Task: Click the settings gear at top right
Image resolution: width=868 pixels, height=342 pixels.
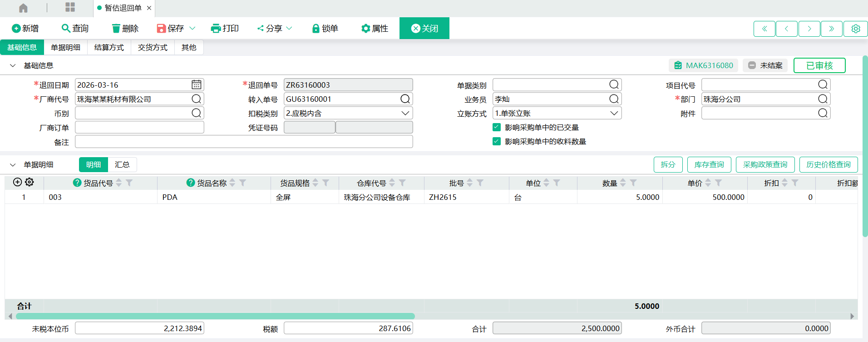Action: point(855,29)
